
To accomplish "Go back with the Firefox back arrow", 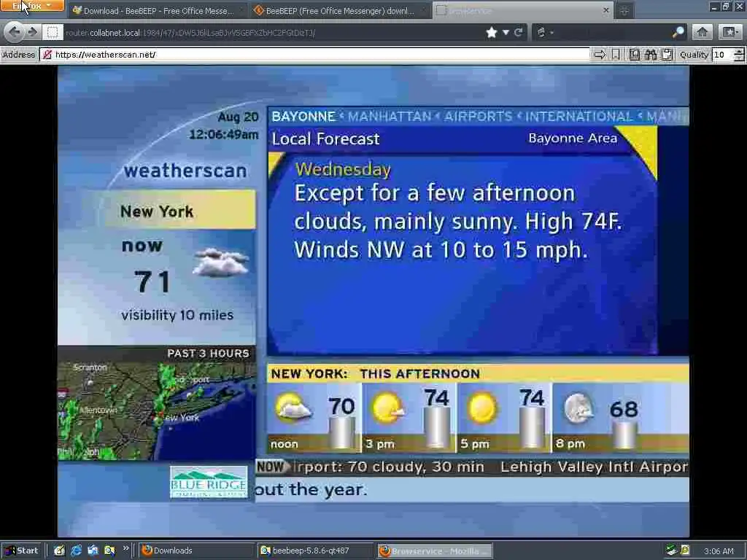I will tap(15, 32).
